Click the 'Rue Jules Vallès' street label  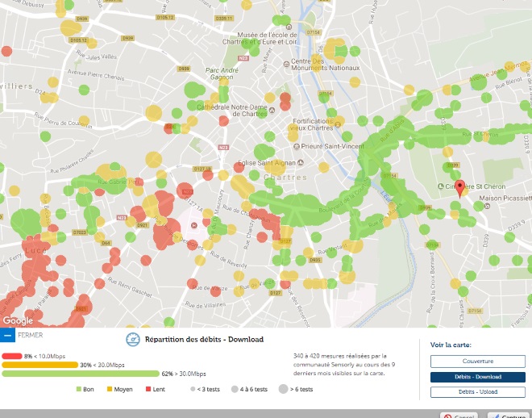[97, 55]
